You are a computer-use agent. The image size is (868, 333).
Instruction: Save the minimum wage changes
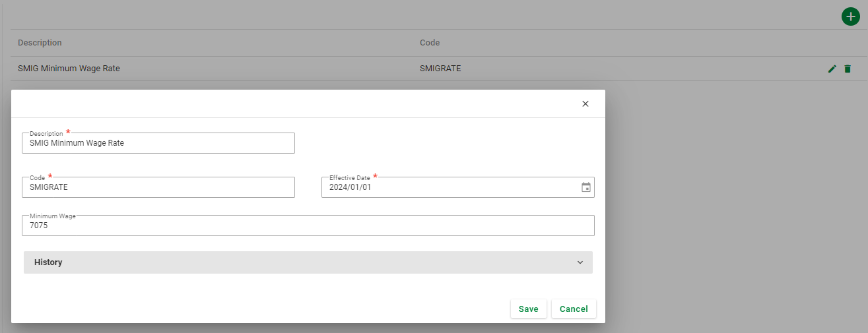[x=528, y=309]
